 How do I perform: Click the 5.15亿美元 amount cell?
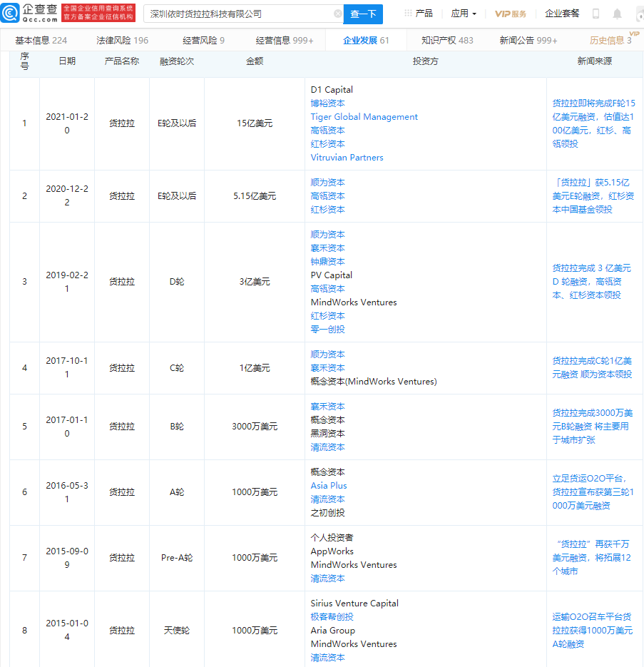click(255, 196)
